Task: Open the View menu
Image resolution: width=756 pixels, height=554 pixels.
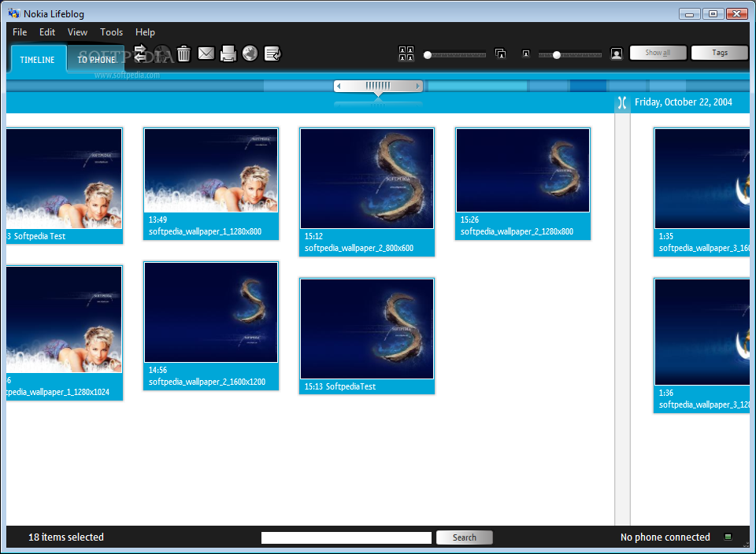Action: pyautogui.click(x=77, y=32)
